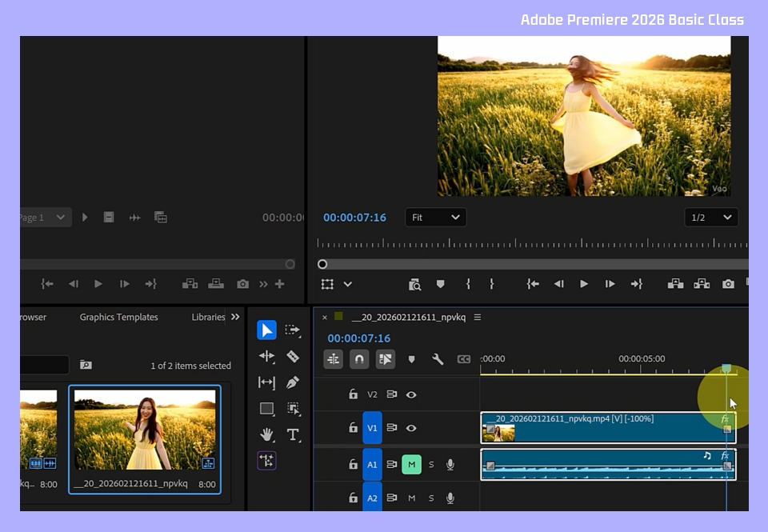Select the Type tool

(x=293, y=434)
